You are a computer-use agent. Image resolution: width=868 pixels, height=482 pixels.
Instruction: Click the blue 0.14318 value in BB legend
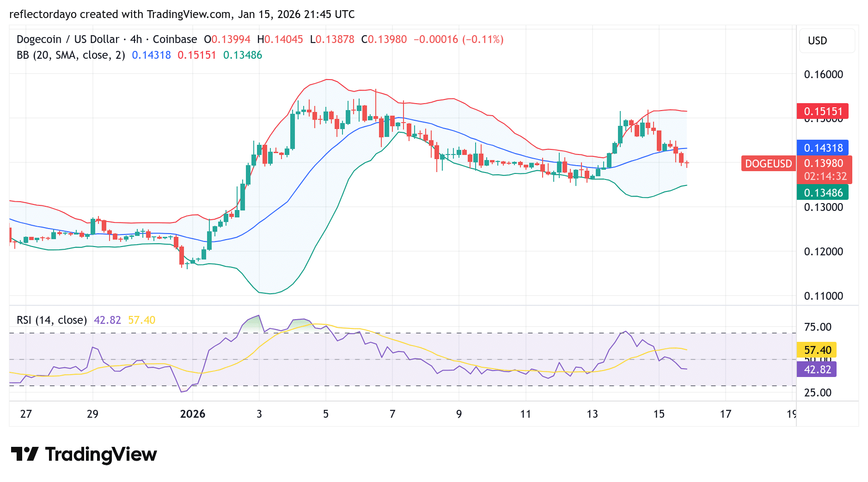(151, 55)
